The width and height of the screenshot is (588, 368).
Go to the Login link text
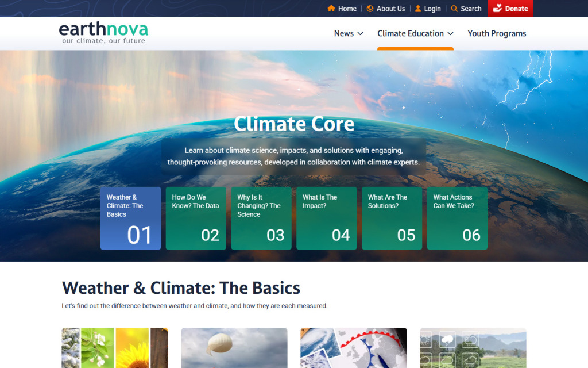coord(432,9)
